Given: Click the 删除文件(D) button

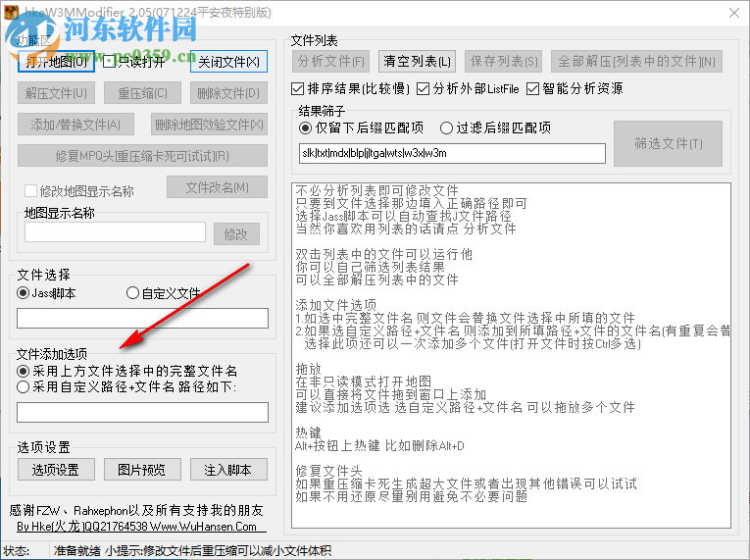Looking at the screenshot, I should (x=228, y=93).
